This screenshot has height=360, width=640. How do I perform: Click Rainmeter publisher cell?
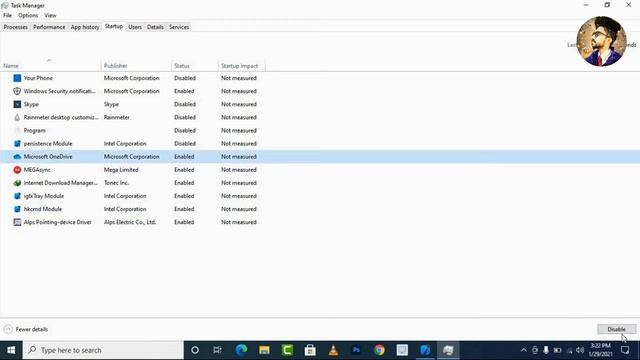pyautogui.click(x=117, y=117)
